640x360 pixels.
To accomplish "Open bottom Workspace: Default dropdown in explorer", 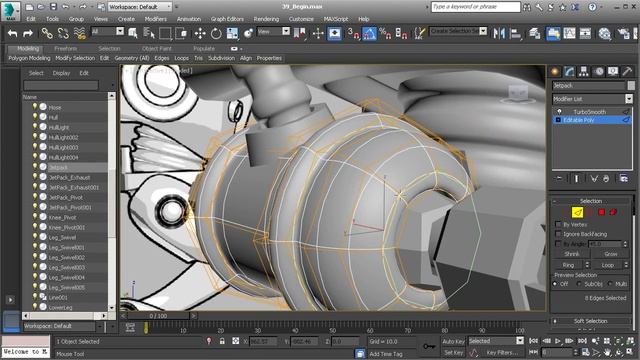I will 63,326.
